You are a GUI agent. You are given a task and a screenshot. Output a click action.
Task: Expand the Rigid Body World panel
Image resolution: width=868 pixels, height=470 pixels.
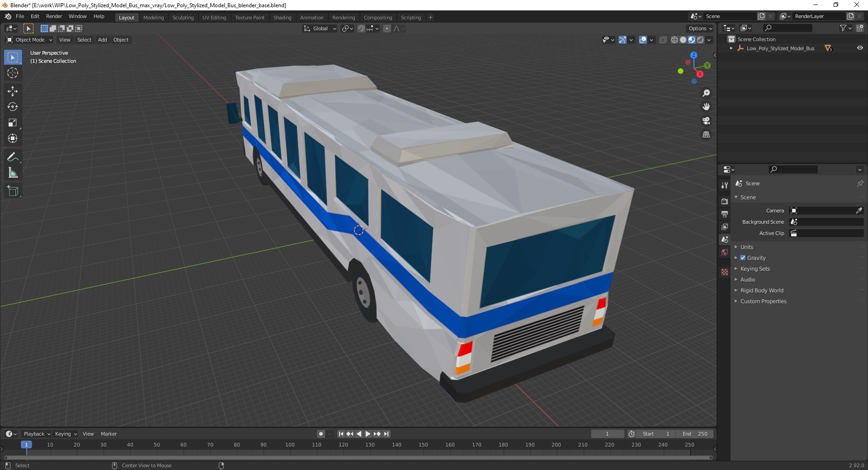pos(762,290)
